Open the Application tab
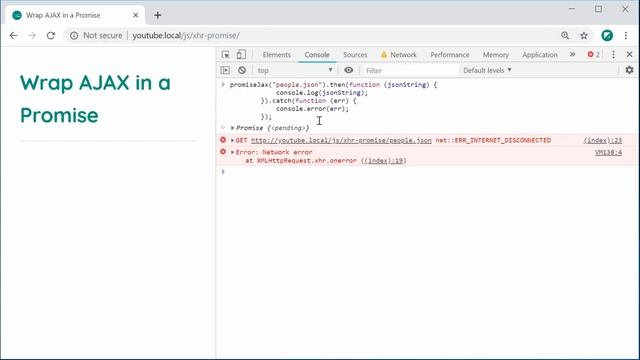Viewport: 640px width, 360px height. pyautogui.click(x=540, y=55)
